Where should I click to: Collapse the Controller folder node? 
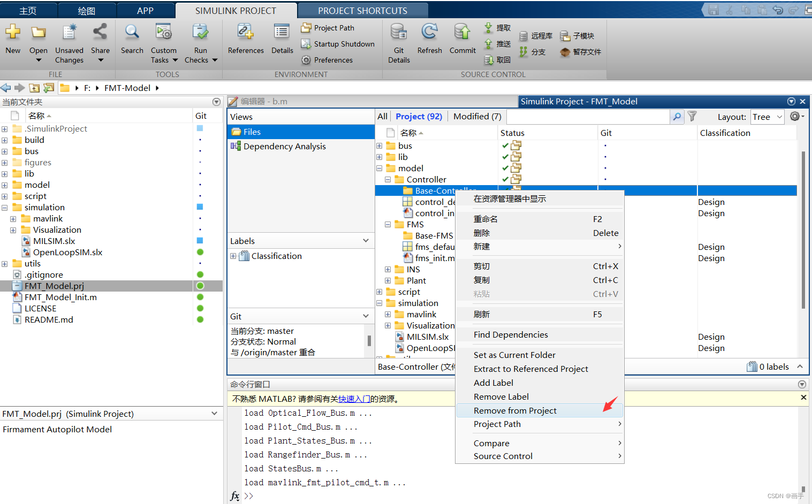point(388,180)
